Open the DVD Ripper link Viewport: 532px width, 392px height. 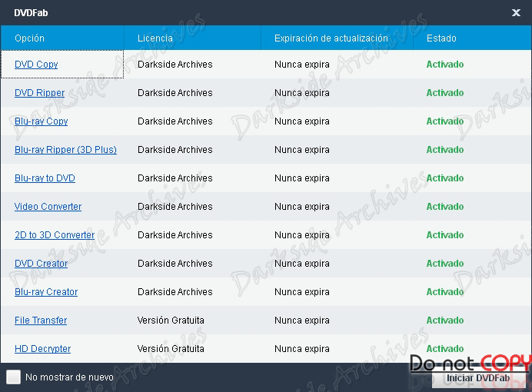click(39, 93)
